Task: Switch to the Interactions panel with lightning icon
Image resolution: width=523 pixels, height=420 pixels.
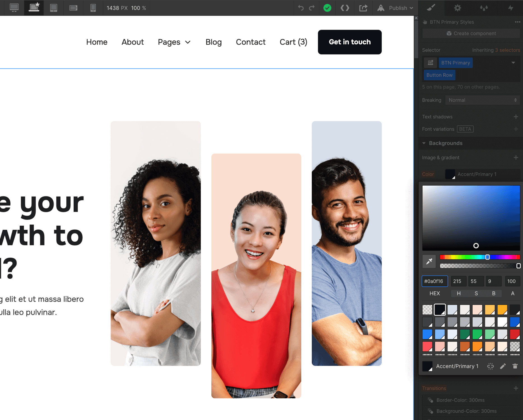Action: coord(510,8)
